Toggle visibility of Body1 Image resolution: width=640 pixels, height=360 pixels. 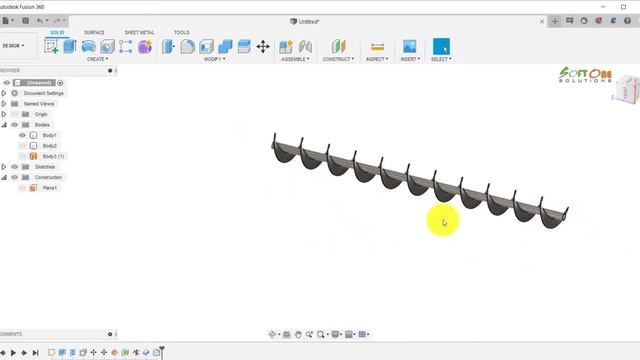22,135
